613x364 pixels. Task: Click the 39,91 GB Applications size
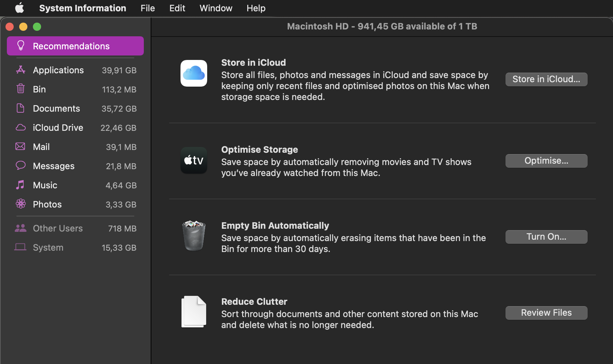pyautogui.click(x=119, y=70)
